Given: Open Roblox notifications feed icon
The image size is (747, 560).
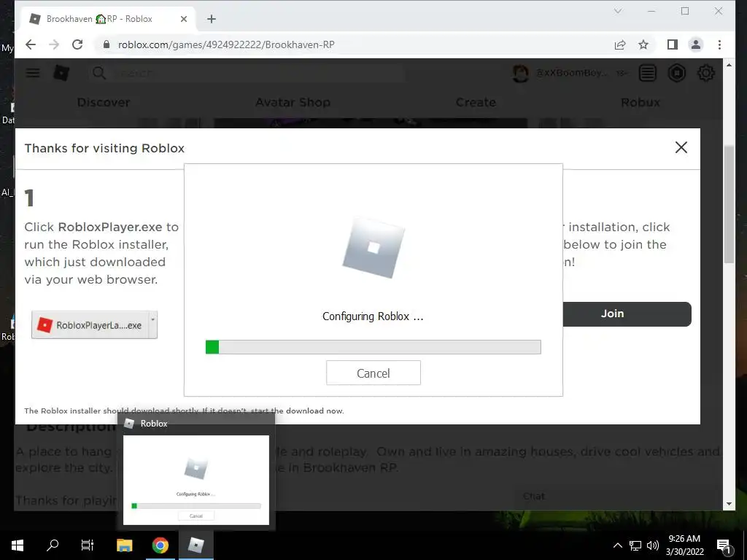Looking at the screenshot, I should (648, 73).
